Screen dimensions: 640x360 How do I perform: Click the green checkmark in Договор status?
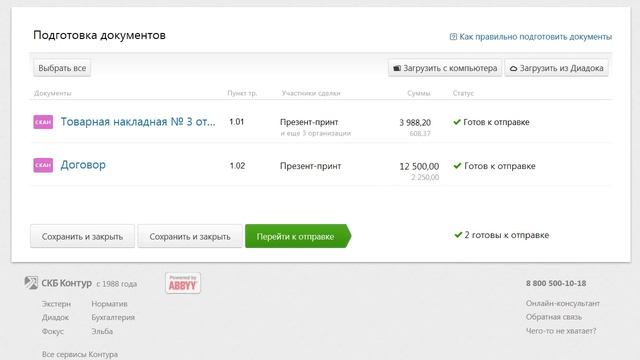click(x=457, y=166)
